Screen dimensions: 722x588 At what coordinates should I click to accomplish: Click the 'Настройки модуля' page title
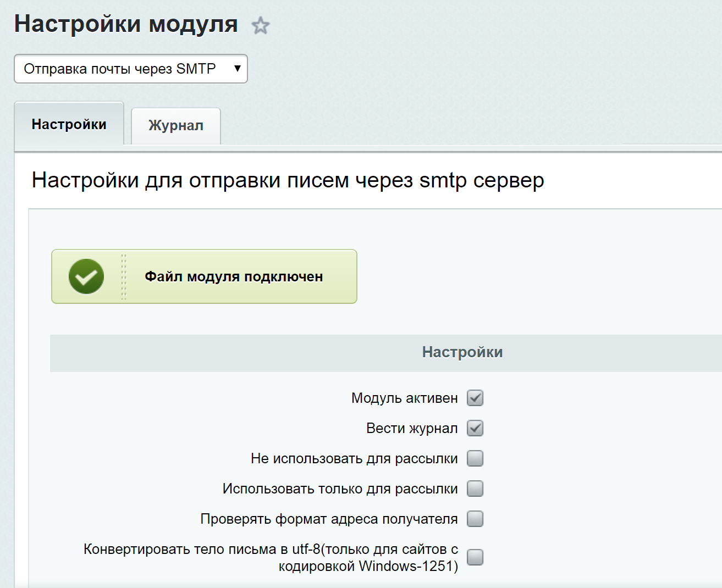[x=126, y=24]
